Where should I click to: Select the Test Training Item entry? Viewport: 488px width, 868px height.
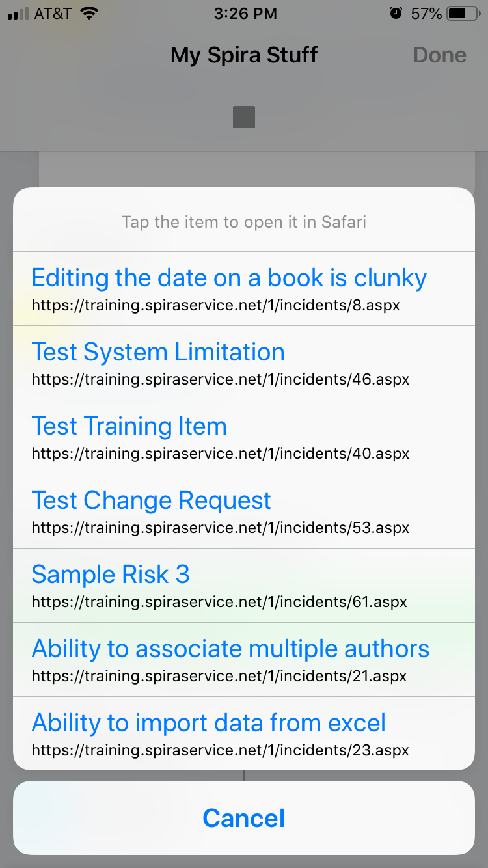129,427
